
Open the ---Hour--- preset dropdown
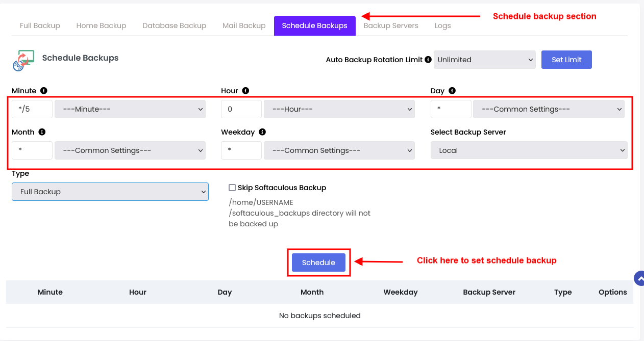[339, 109]
